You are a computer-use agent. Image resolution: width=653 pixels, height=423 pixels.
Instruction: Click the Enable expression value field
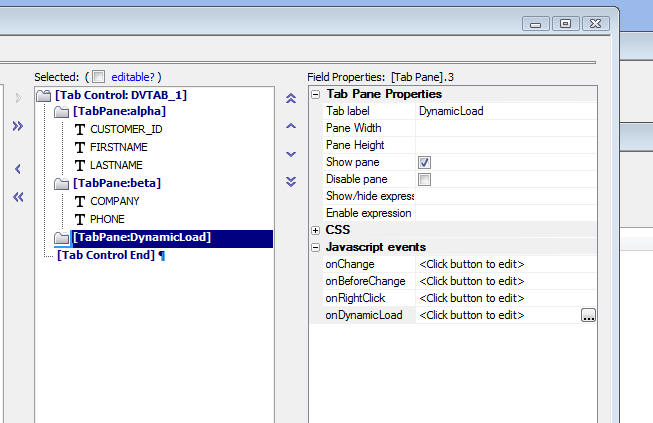pos(506,213)
